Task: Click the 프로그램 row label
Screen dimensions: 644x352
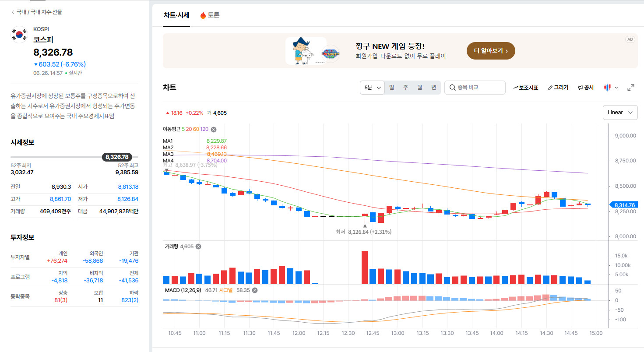Action: pos(20,277)
